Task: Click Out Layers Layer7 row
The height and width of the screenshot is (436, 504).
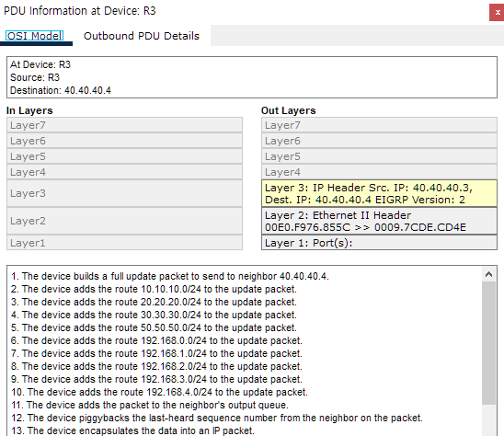Action: point(379,125)
